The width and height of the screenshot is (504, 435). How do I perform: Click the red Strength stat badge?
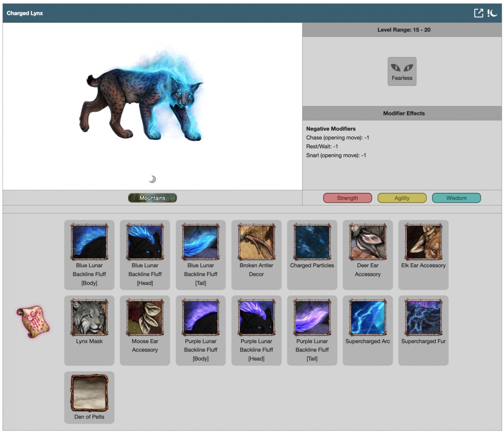tap(347, 198)
